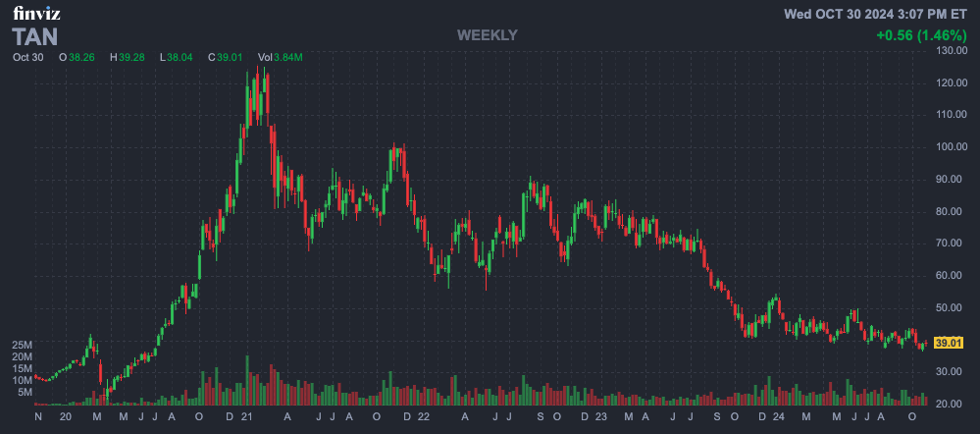Click the 25M volume axis label
This screenshot has height=434, width=980.
(25, 346)
